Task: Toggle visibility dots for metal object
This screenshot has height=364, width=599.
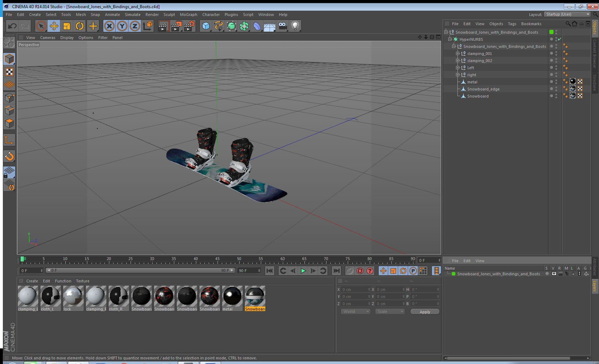Action: [x=556, y=82]
